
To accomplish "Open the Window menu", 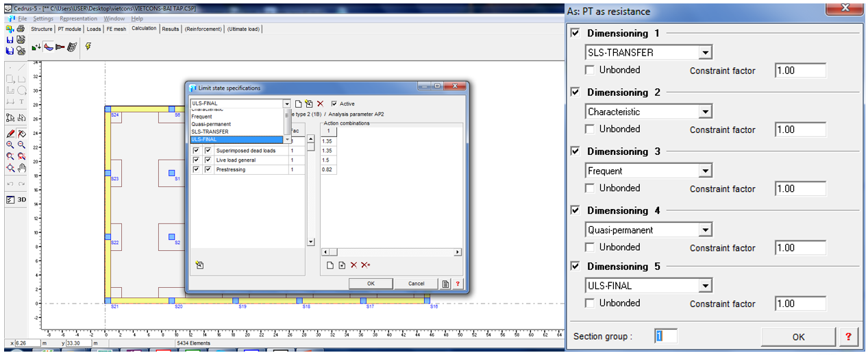I will click(x=114, y=19).
